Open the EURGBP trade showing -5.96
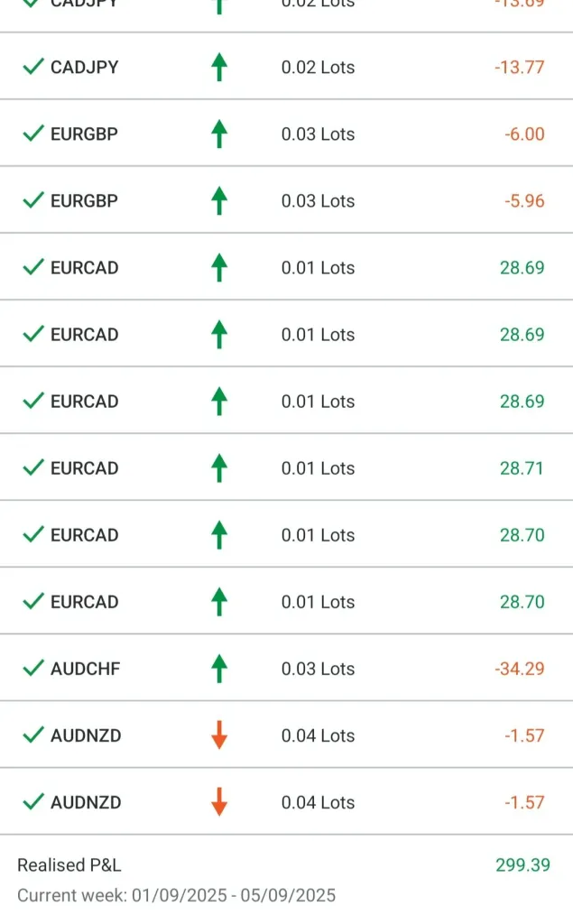The image size is (573, 924). (84, 201)
